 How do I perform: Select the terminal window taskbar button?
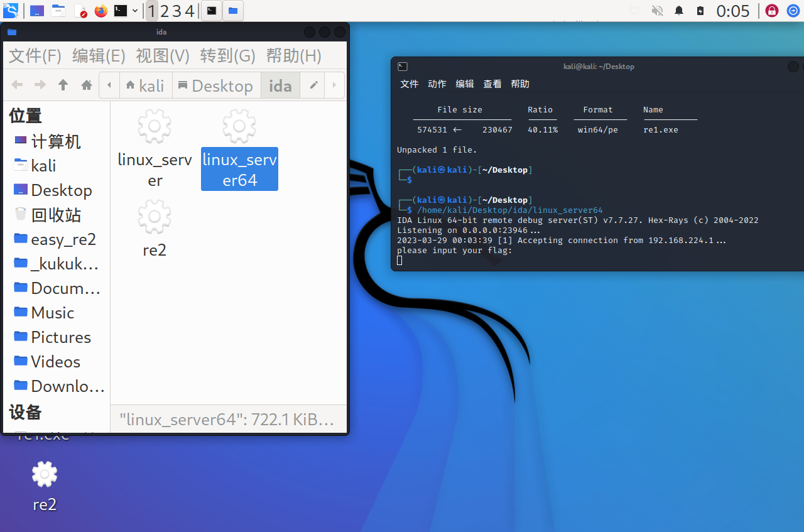click(212, 11)
